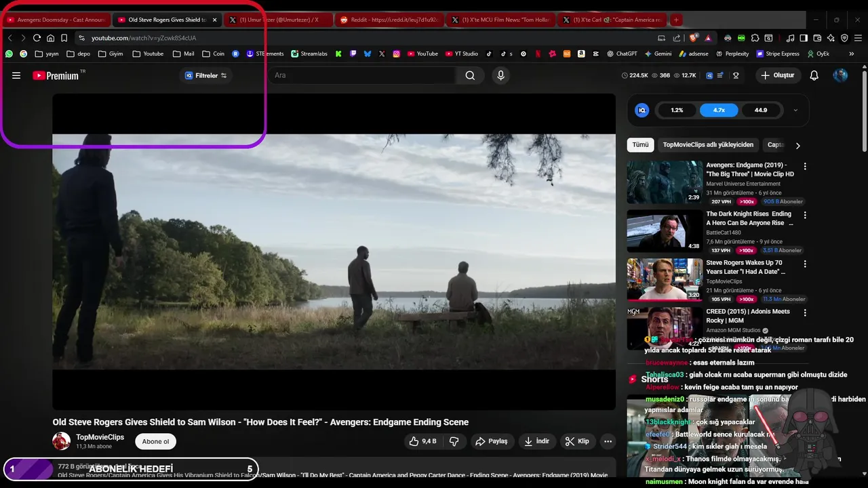Screen dimensions: 868x488
Task: Select TopMovieClips adlı yükleyiciden chip
Action: (708, 145)
